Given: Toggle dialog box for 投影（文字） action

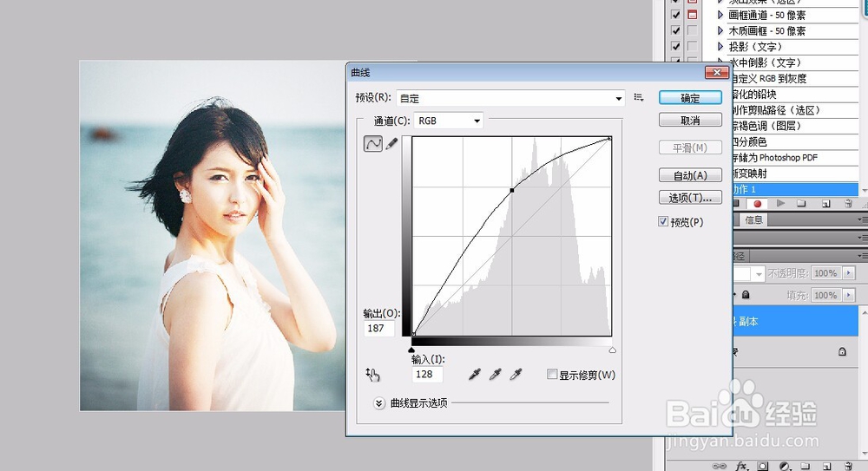Looking at the screenshot, I should click(x=692, y=47).
